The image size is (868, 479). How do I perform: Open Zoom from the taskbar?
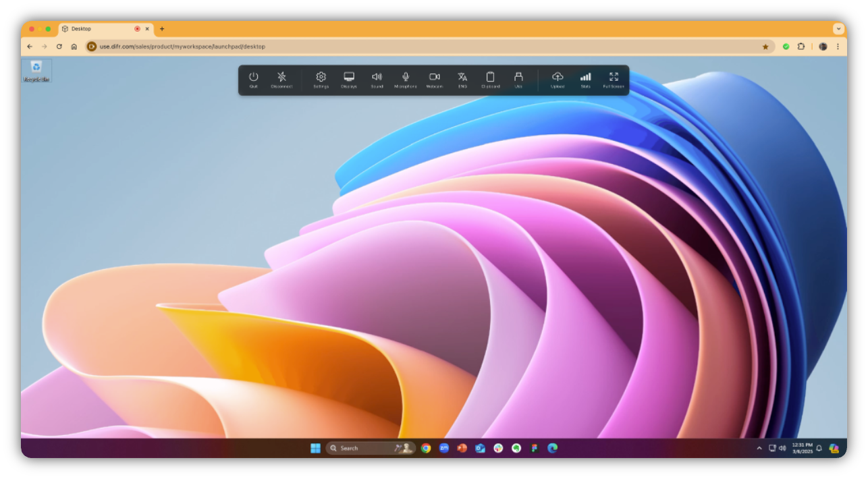pos(444,448)
